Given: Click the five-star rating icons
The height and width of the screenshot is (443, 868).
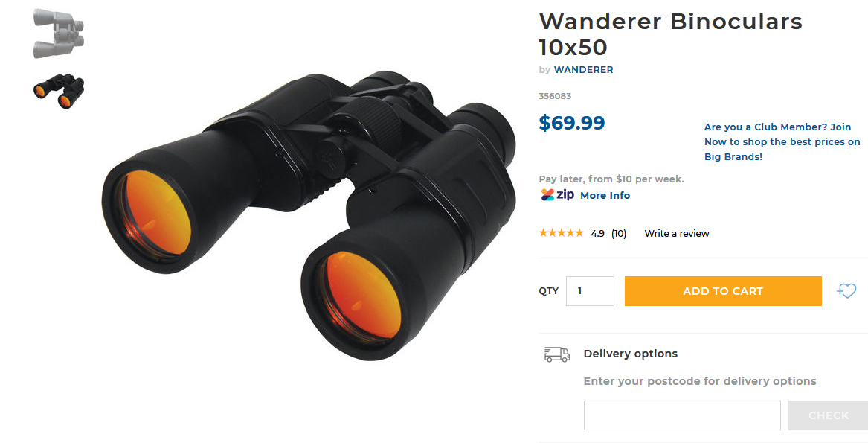Looking at the screenshot, I should point(561,233).
